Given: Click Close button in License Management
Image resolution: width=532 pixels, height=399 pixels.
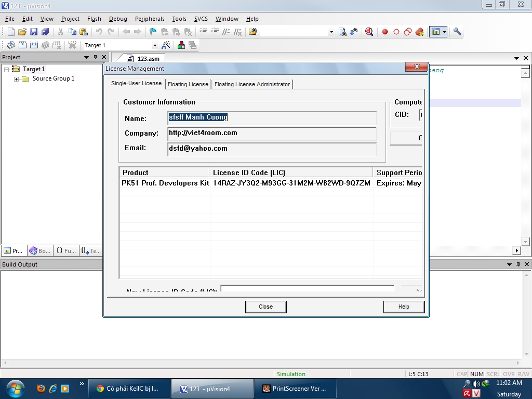Looking at the screenshot, I should click(x=265, y=307).
